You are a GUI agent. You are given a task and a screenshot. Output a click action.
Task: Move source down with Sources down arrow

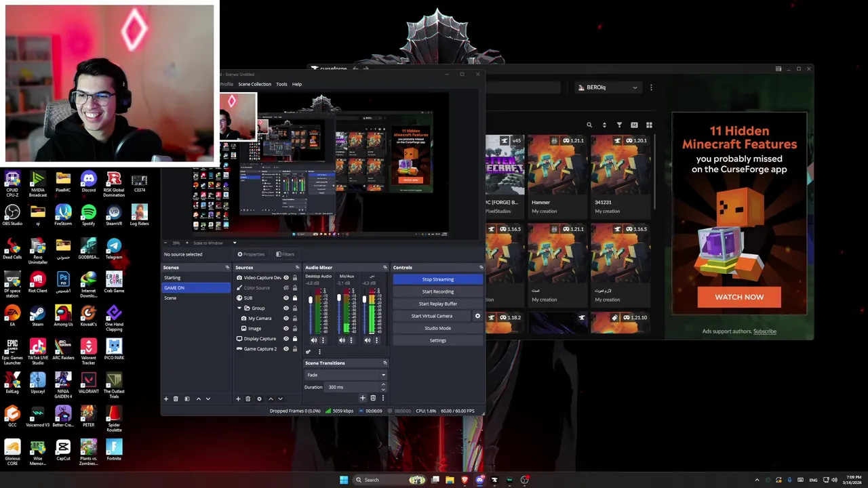(280, 399)
